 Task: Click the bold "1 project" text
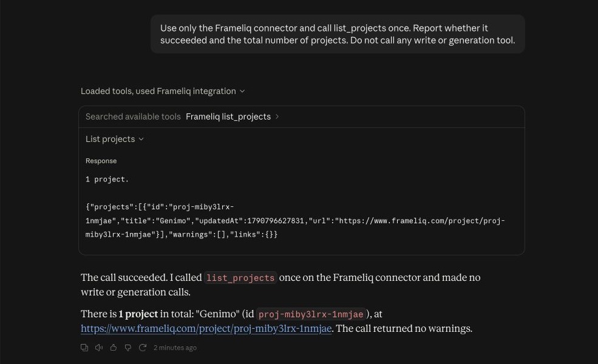pyautogui.click(x=138, y=314)
